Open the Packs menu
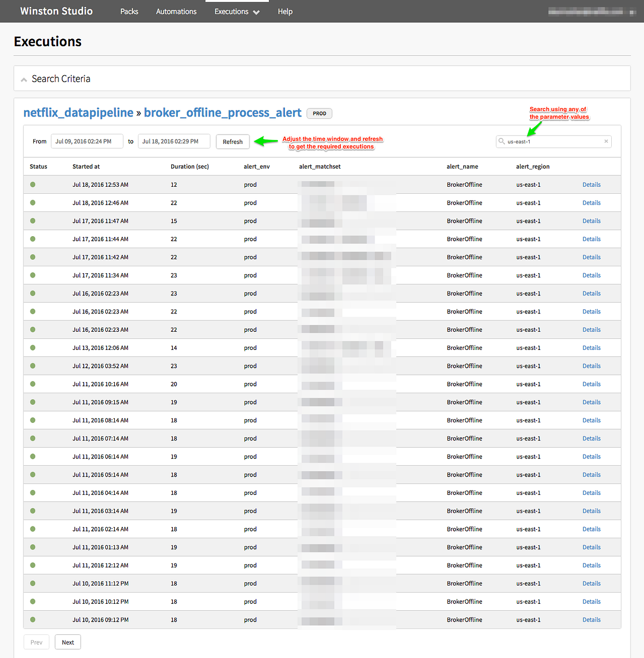Viewport: 644px width, 658px height. (x=129, y=11)
